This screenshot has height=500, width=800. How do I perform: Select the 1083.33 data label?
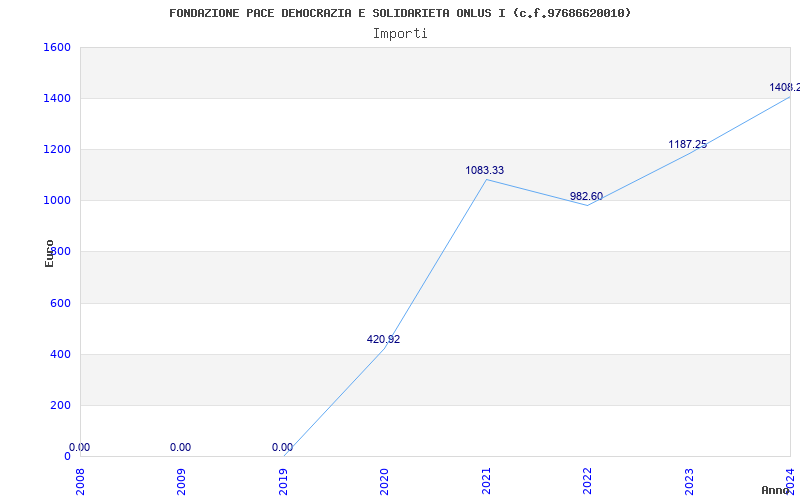tap(484, 170)
